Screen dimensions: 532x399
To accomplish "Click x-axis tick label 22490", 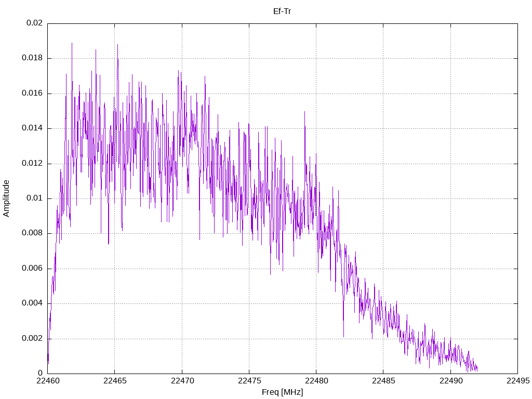I will 450,381.
